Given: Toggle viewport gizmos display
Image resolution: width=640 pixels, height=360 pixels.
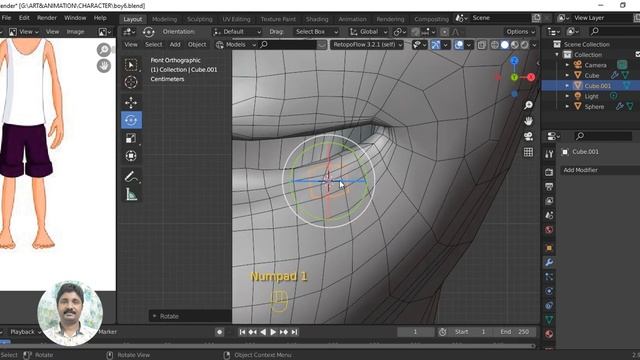Looking at the screenshot, I should (436, 44).
